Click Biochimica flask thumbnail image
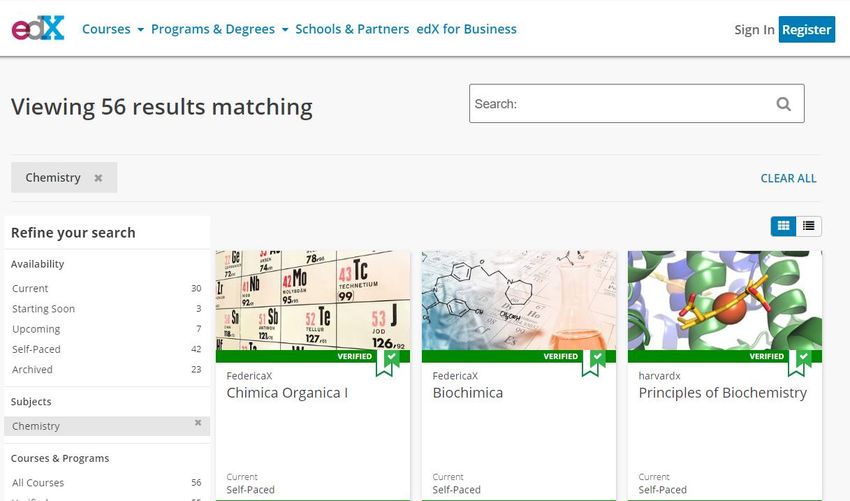The image size is (850, 501). point(519,300)
